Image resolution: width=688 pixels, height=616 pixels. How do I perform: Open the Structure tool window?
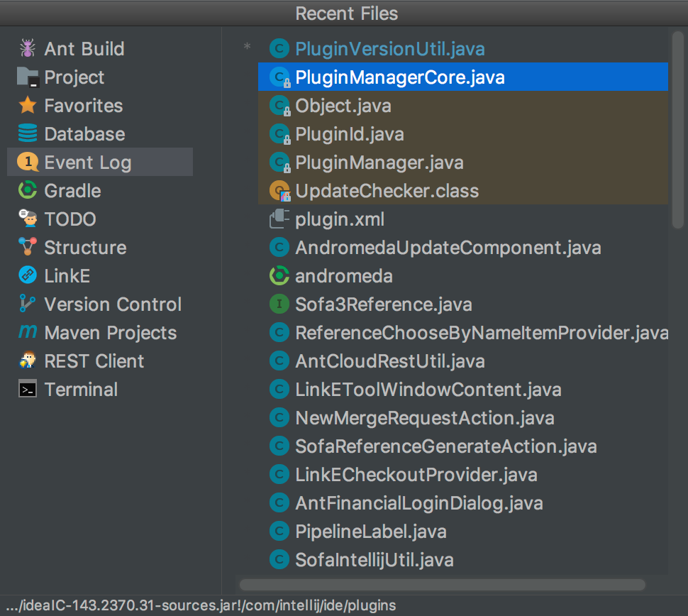pyautogui.click(x=100, y=247)
